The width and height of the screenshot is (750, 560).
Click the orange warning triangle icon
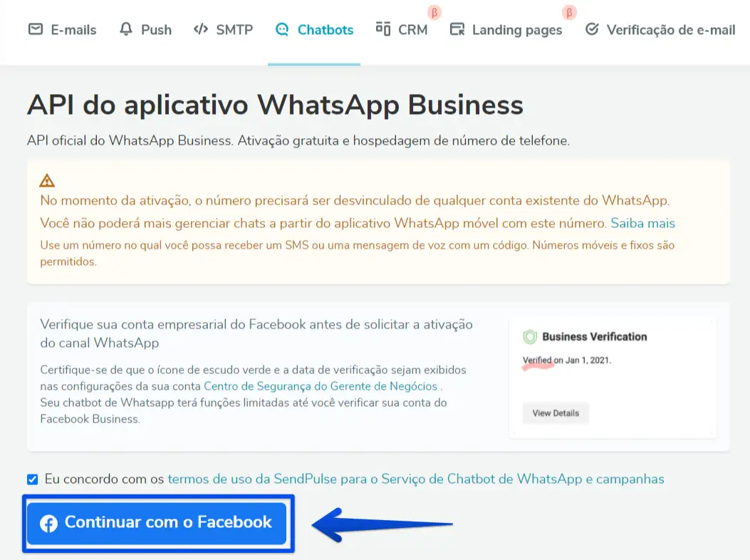(47, 180)
